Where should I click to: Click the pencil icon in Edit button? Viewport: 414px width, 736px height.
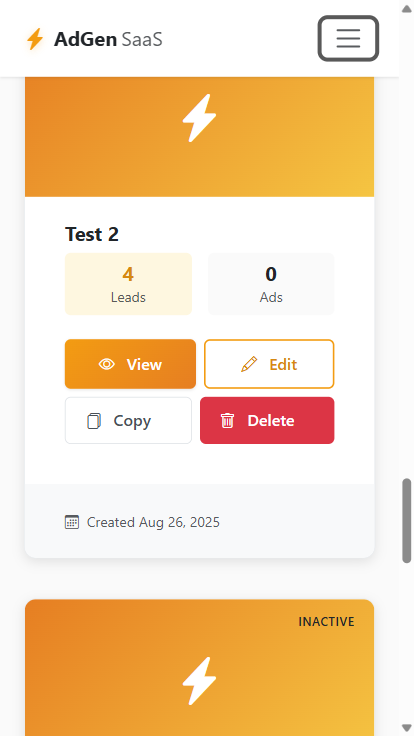(x=249, y=364)
